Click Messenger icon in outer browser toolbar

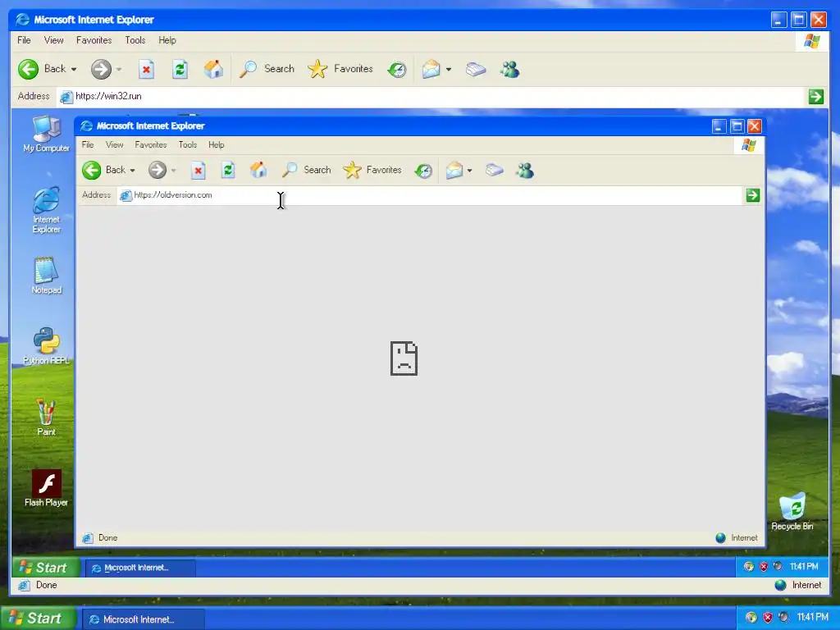tap(509, 69)
